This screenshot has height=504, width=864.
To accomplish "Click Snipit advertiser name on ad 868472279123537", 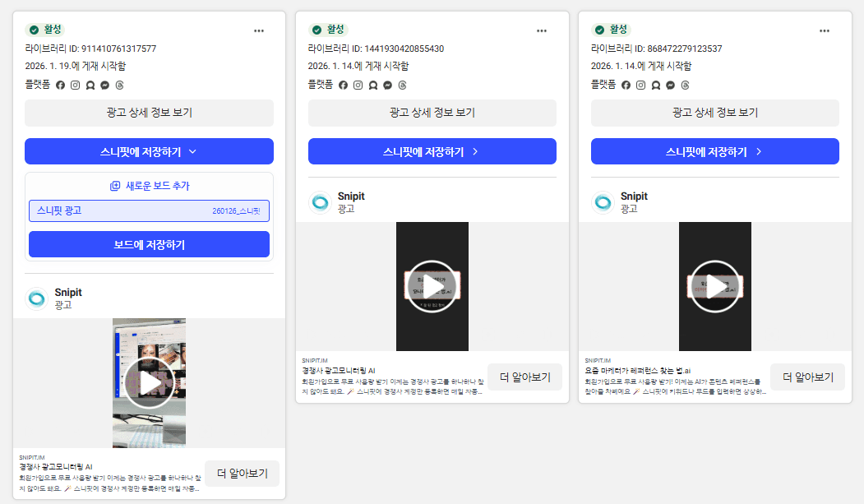I will click(634, 197).
